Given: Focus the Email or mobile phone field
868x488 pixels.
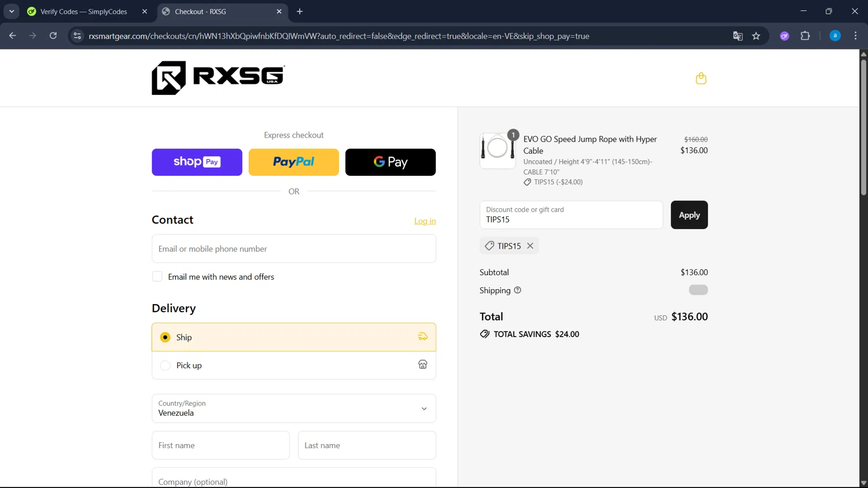Looking at the screenshot, I should (294, 249).
